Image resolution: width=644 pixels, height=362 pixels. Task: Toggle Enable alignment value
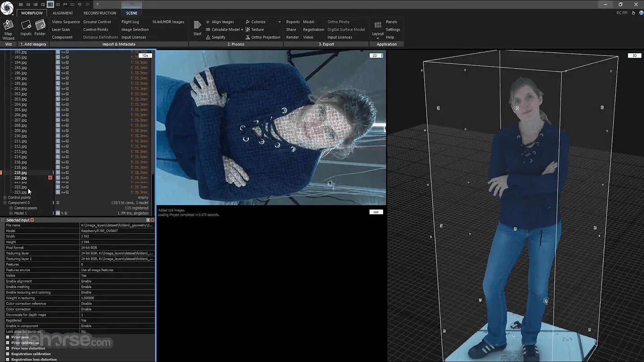click(x=118, y=281)
